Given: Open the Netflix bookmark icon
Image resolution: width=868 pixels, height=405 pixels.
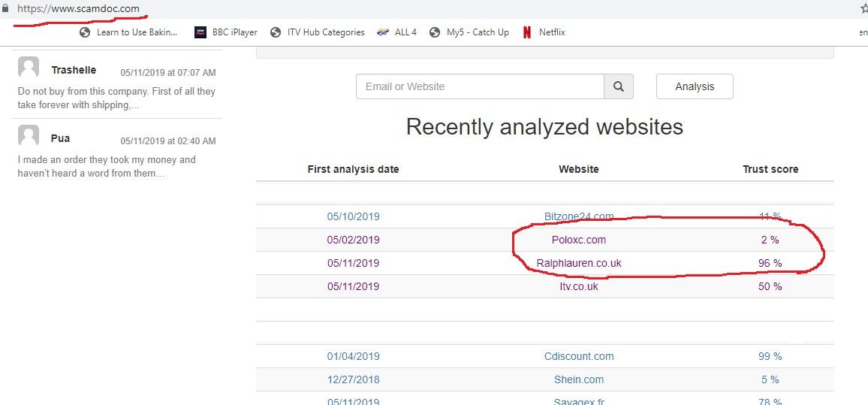Looking at the screenshot, I should (x=527, y=32).
